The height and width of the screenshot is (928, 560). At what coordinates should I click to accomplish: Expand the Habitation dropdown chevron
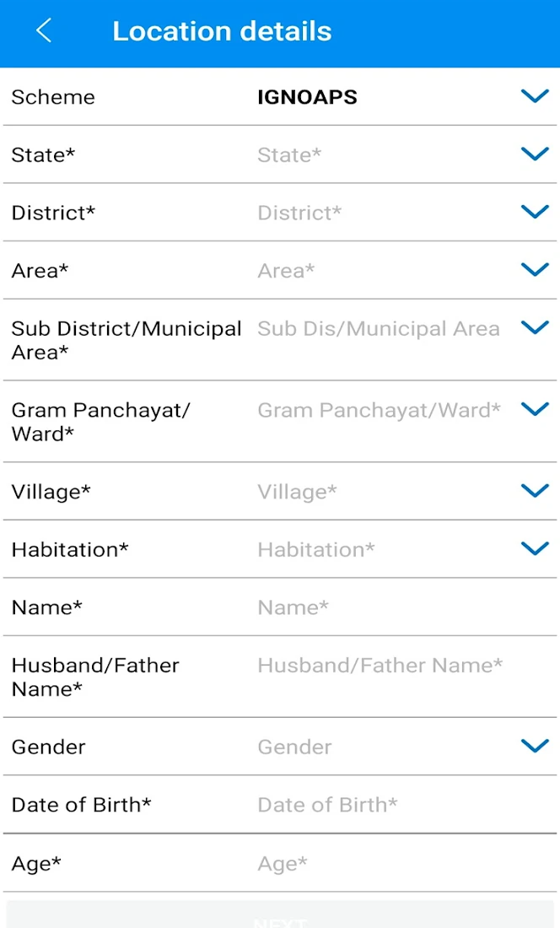coord(535,549)
